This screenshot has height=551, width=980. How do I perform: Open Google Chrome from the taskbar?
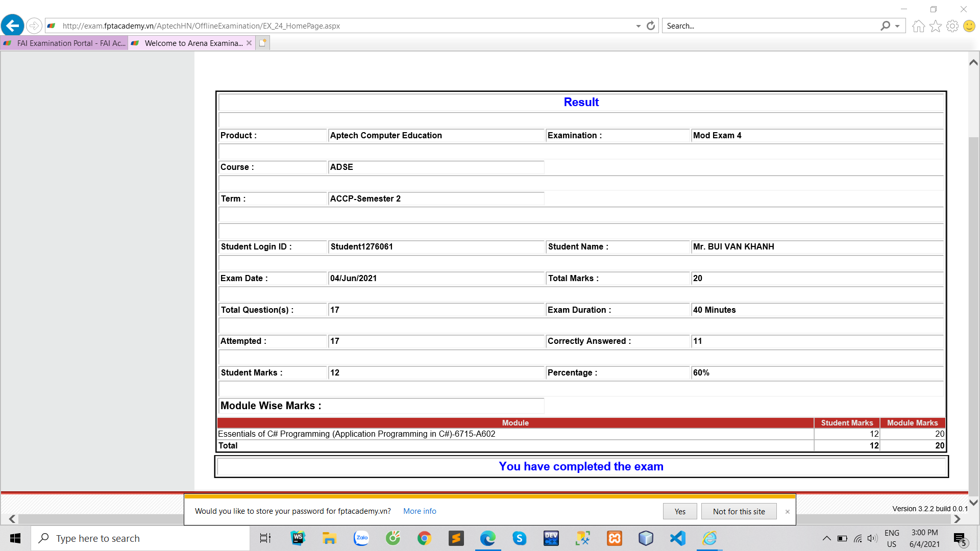click(x=424, y=538)
